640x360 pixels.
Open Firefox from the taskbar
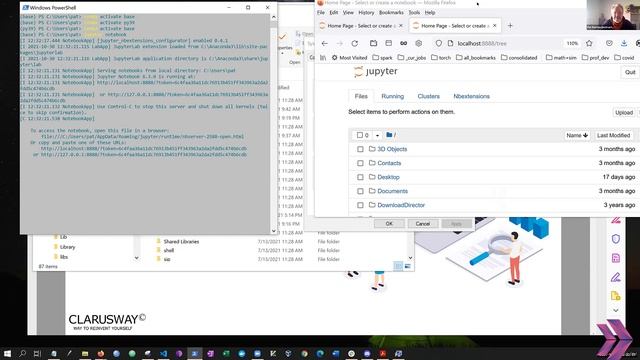pyautogui.click(x=100, y=353)
